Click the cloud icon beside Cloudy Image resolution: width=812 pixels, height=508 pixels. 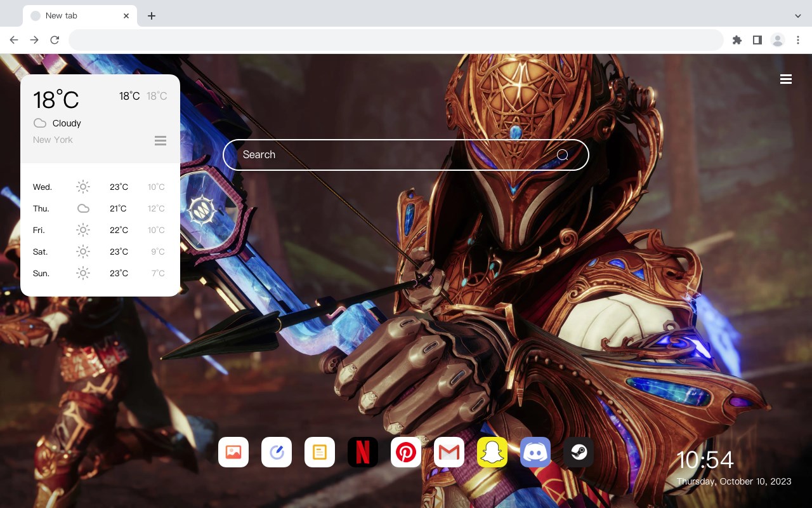40,123
